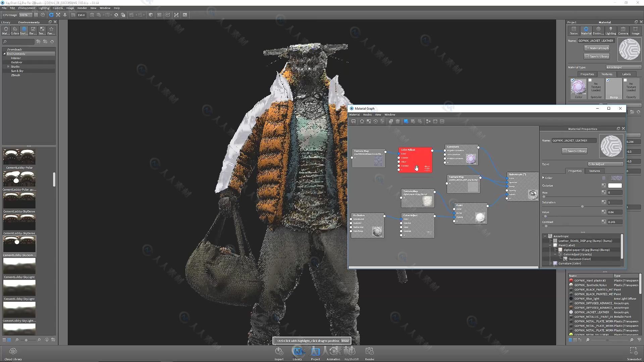Click the Contrast slider handle
Image resolution: width=644 pixels, height=362 pixels.
(x=546, y=226)
